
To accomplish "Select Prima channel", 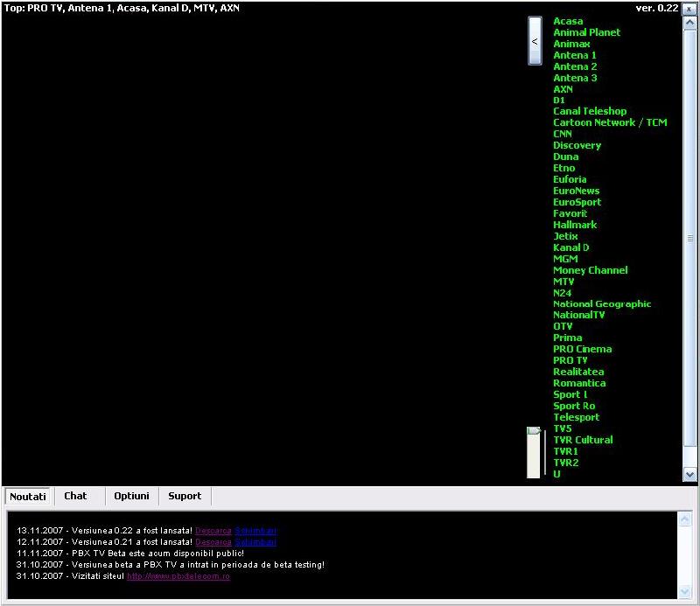I will pyautogui.click(x=567, y=338).
